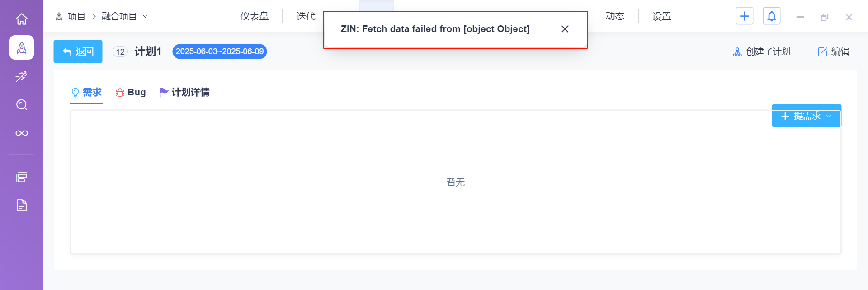Viewport: 868px width, 290px height.
Task: Open the infinity DevOps icon in sidebar
Action: tap(22, 133)
